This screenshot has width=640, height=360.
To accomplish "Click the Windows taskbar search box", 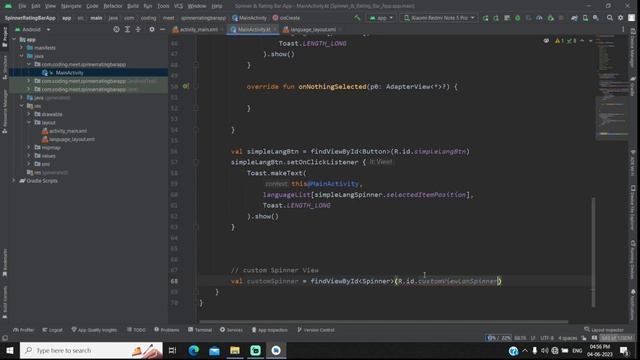I will 91,351.
